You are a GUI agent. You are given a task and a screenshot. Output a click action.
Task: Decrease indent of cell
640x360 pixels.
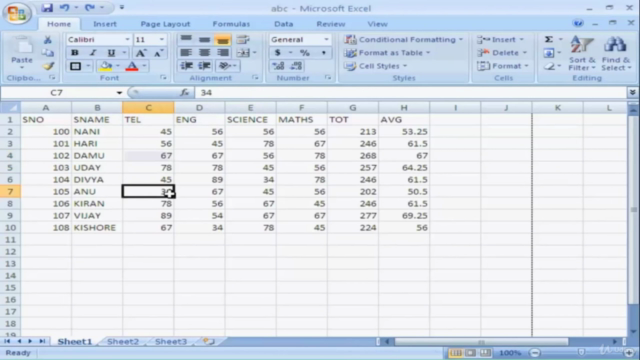coord(187,66)
